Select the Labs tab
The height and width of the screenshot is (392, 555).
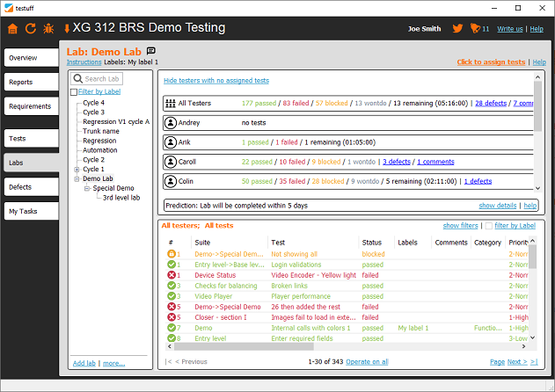tap(32, 163)
